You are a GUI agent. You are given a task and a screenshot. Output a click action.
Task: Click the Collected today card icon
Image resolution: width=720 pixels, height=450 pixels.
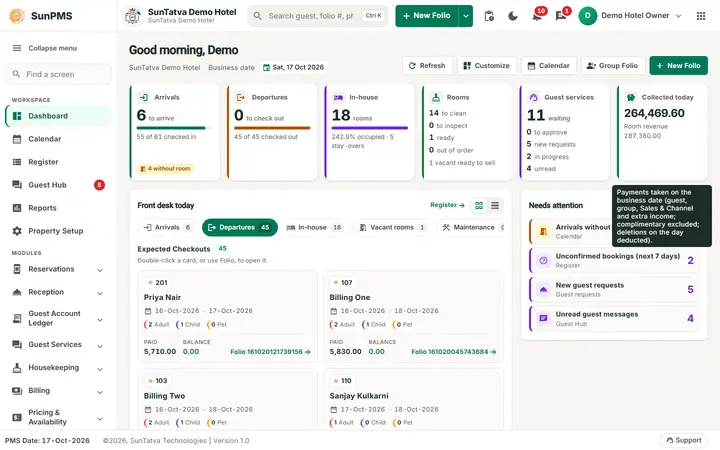[x=631, y=97]
